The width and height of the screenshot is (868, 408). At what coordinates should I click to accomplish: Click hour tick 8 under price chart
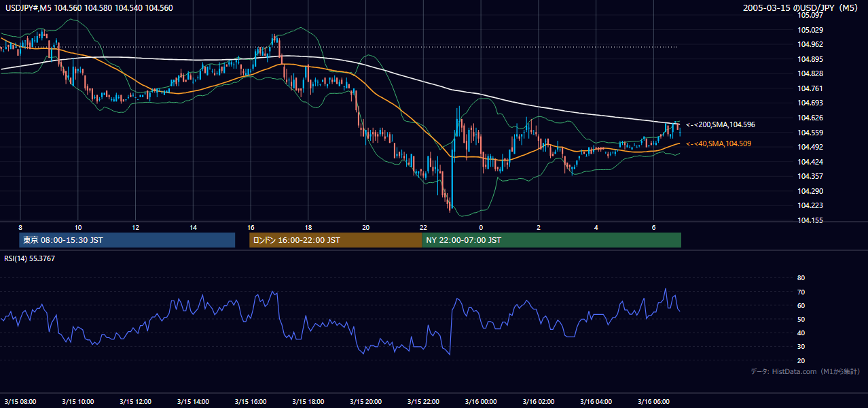click(x=20, y=227)
